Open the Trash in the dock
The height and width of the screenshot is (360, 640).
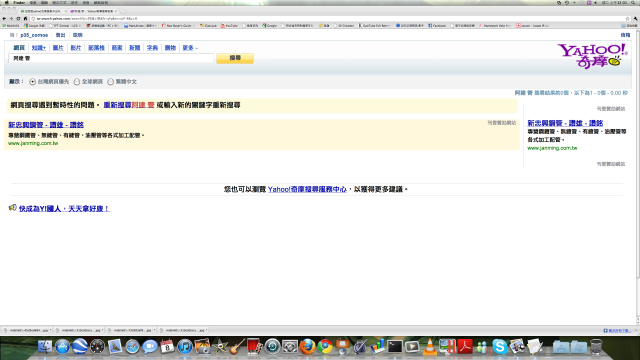[x=596, y=347]
